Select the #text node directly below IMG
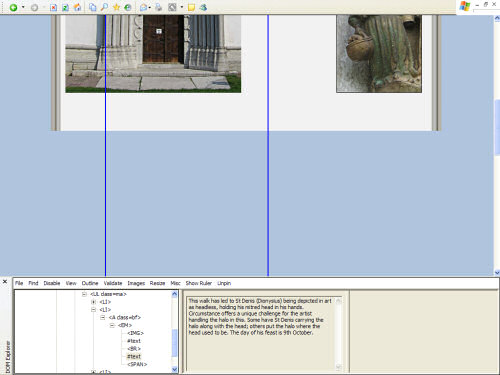 pos(134,341)
